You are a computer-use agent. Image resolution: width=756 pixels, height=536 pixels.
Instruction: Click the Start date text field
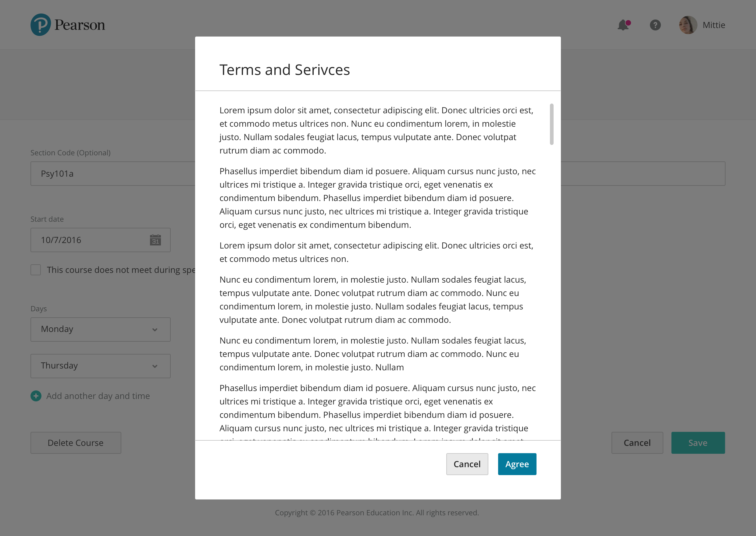coord(89,240)
